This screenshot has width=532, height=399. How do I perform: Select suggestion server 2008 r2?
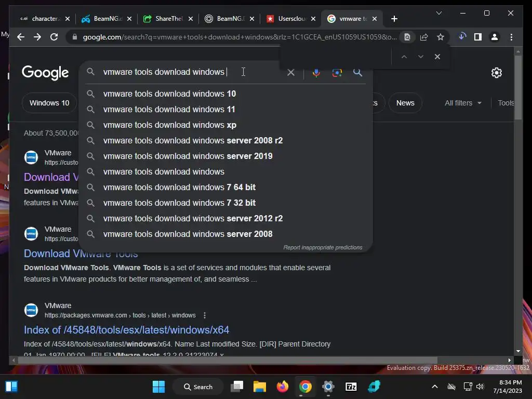pyautogui.click(x=225, y=140)
